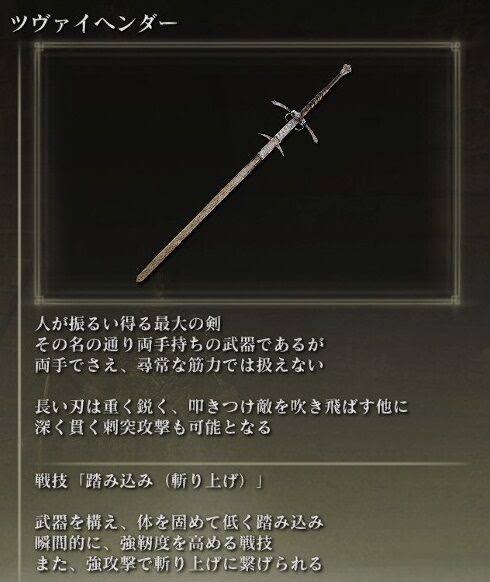The height and width of the screenshot is (582, 490).
Task: Click the Zweihander sword image
Action: pyautogui.click(x=243, y=173)
